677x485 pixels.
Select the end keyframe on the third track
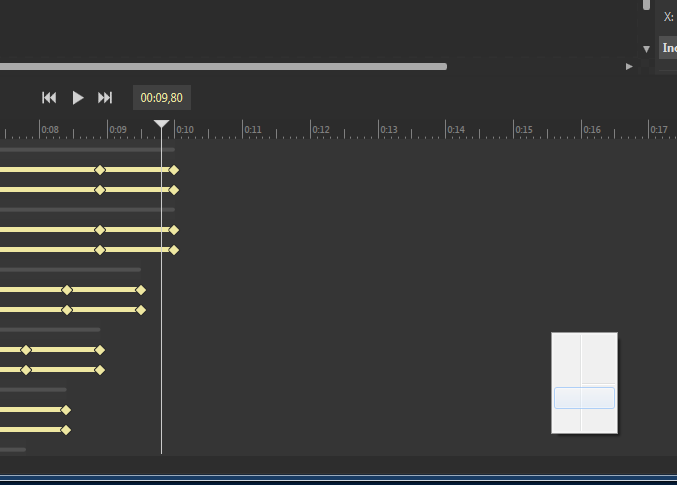tap(174, 230)
